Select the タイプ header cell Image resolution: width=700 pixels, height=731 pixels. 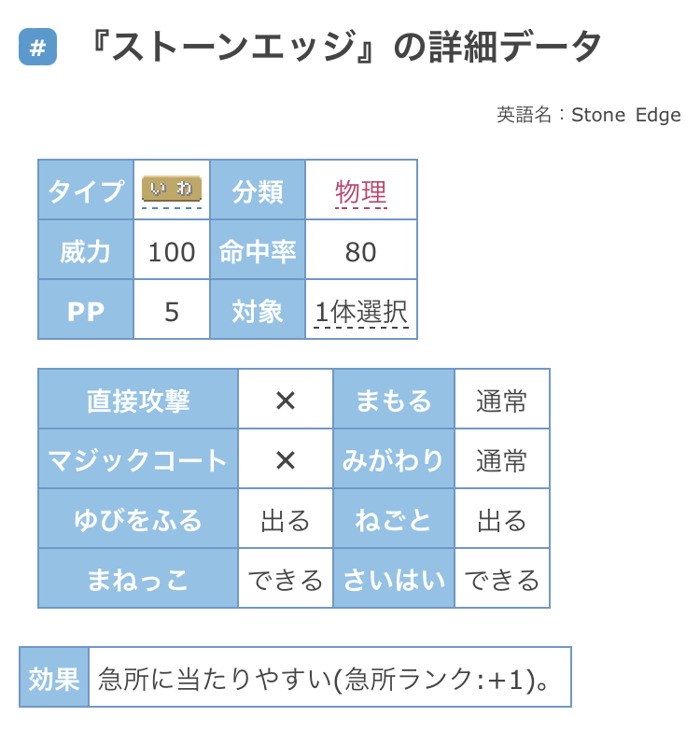[x=86, y=190]
